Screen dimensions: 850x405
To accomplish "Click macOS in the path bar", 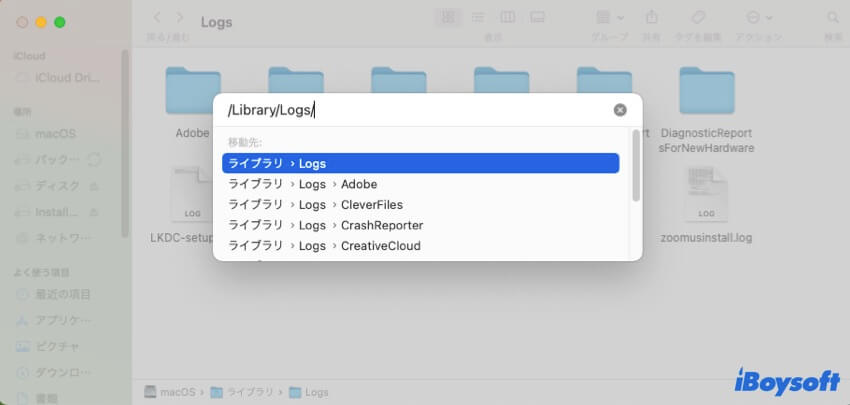I will click(x=171, y=392).
